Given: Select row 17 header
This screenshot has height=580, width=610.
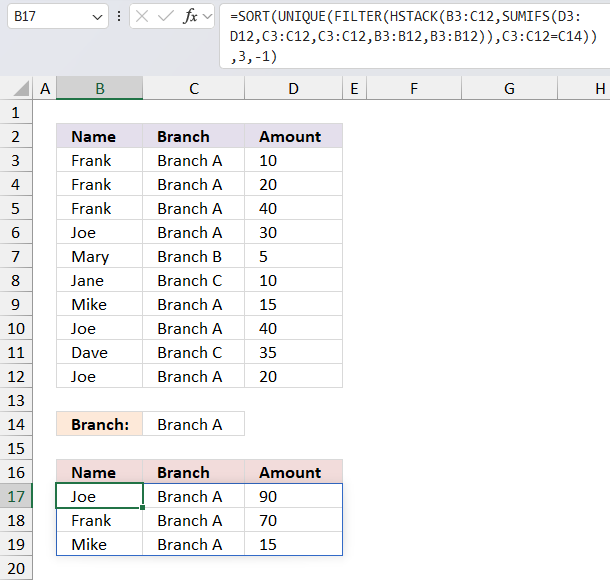Looking at the screenshot, I should click(16, 496).
